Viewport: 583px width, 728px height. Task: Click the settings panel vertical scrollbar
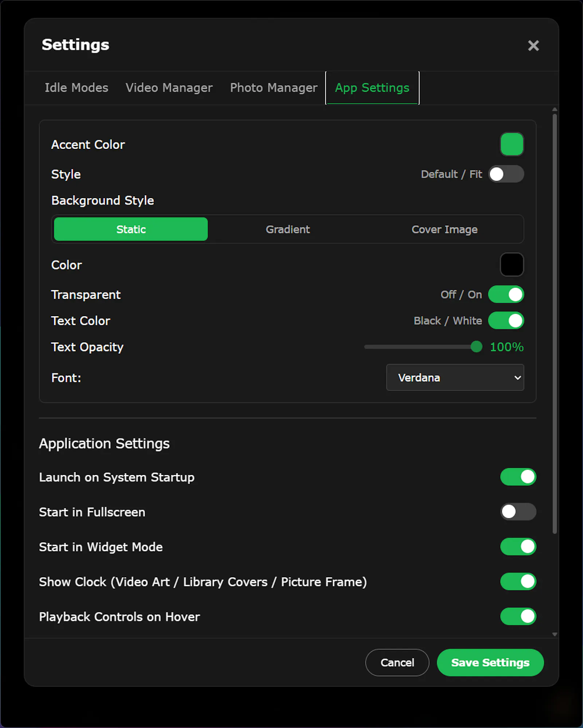(x=555, y=324)
